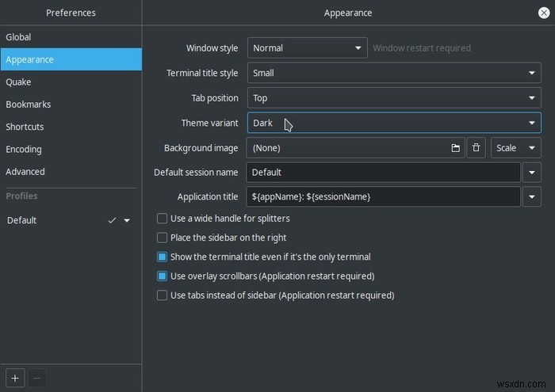
Task: Disable Use overlay scrollbars option
Action: pyautogui.click(x=162, y=276)
